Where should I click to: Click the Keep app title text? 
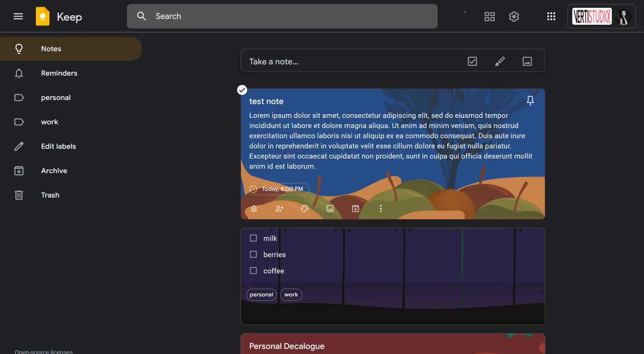coord(69,17)
